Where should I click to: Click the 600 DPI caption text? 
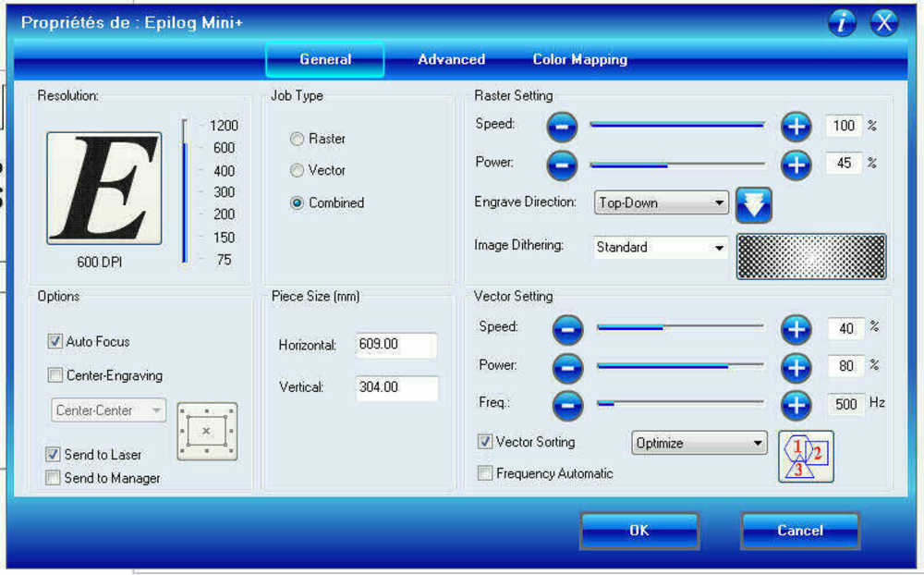pos(99,262)
